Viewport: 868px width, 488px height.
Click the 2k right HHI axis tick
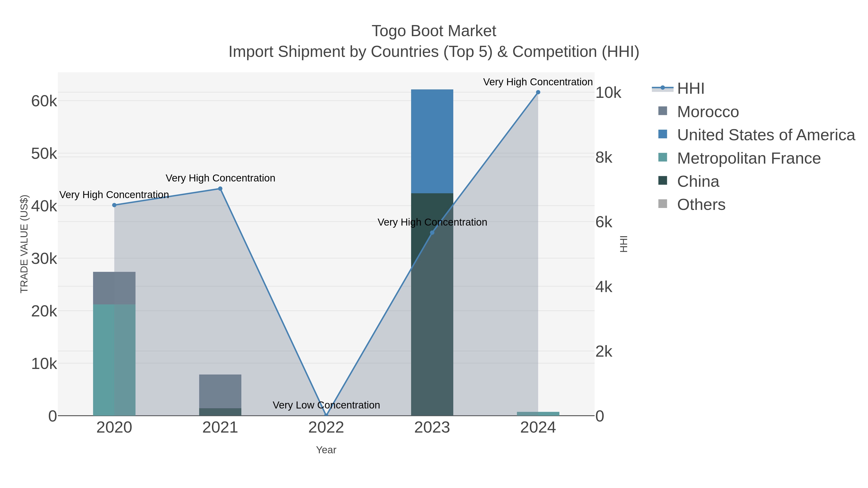[x=604, y=352]
